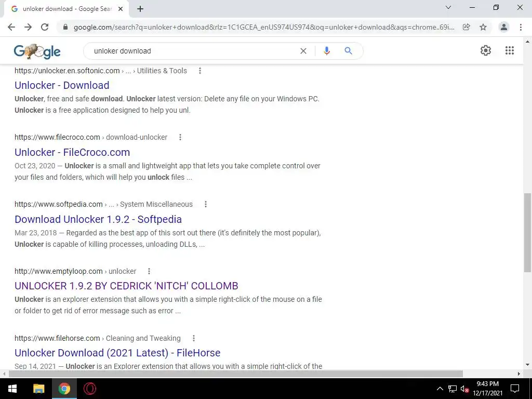
Task: Click the www.emptyloop.com URL text
Action: click(x=59, y=271)
